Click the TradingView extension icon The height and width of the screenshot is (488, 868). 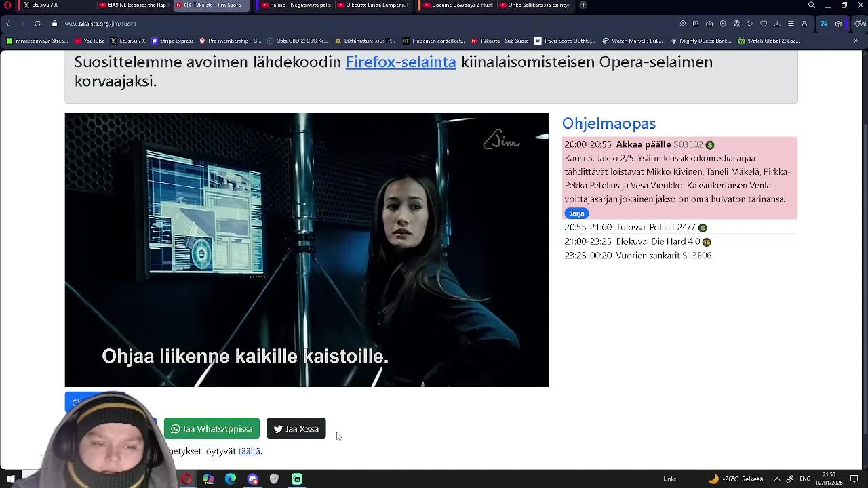(x=824, y=24)
